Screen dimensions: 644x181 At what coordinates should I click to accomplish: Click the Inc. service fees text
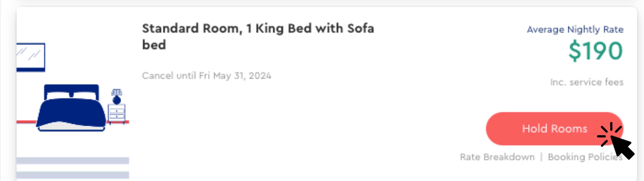(587, 82)
